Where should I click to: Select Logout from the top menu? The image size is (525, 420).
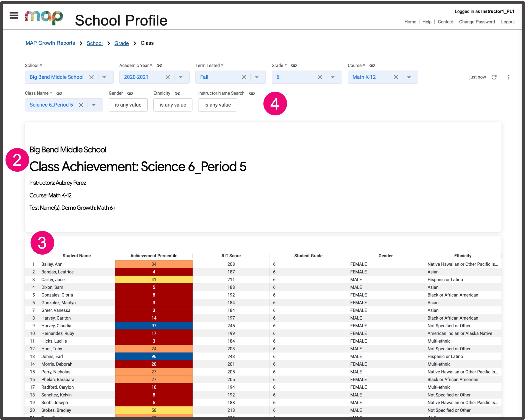[507, 22]
